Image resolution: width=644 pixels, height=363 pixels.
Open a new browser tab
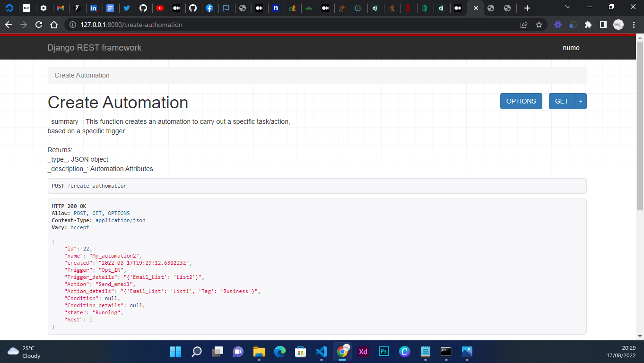[x=527, y=7]
